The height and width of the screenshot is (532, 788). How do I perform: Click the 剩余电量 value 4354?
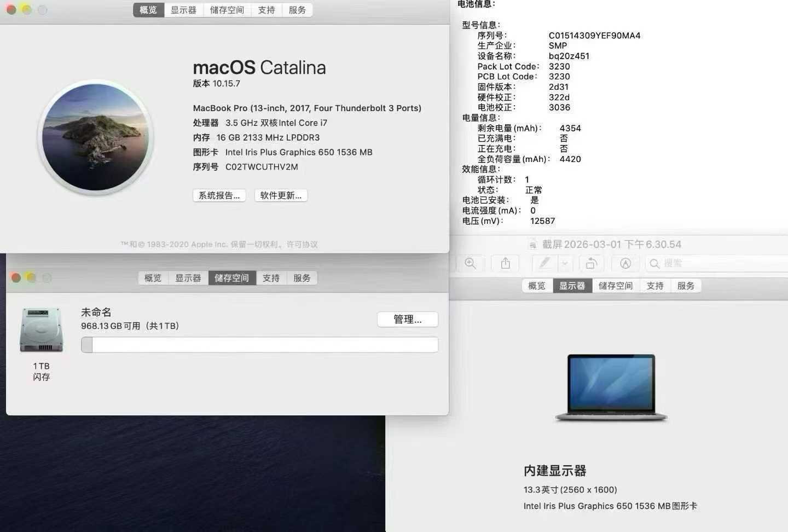coord(570,128)
